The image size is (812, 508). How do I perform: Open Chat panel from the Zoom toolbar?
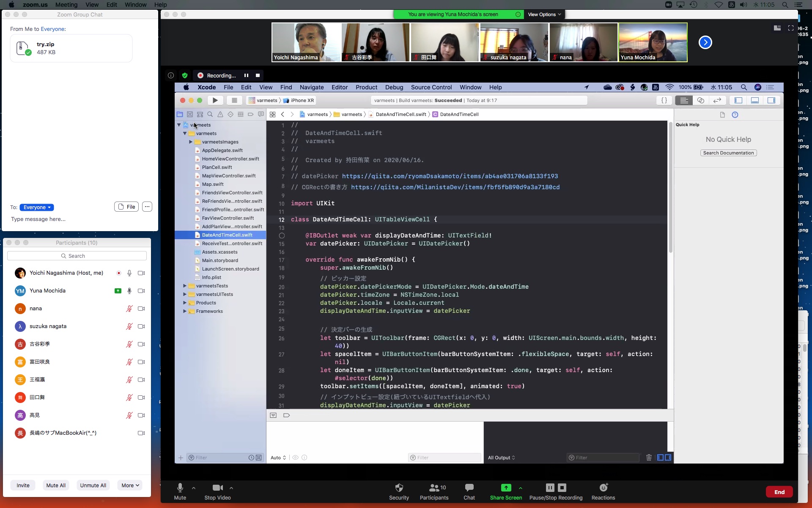click(x=469, y=488)
